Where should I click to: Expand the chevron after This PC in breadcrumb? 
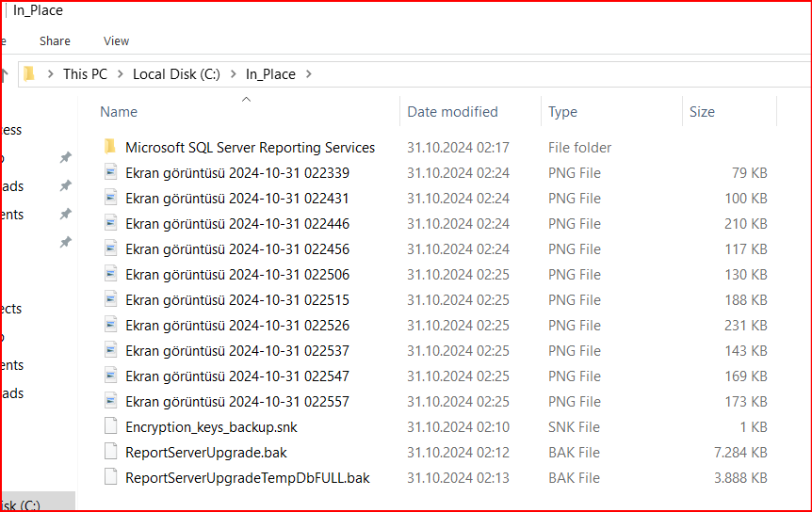pos(120,73)
